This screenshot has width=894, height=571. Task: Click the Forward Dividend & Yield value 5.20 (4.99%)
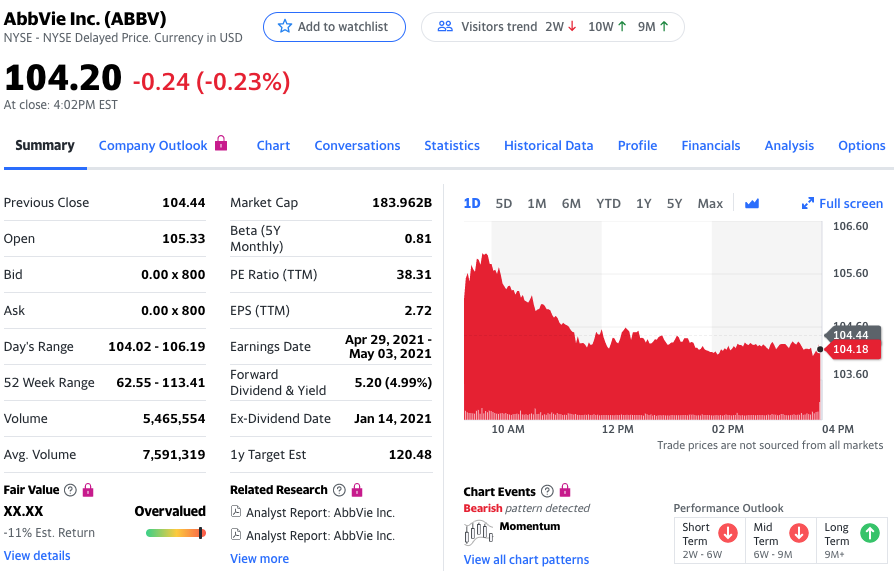coord(393,382)
